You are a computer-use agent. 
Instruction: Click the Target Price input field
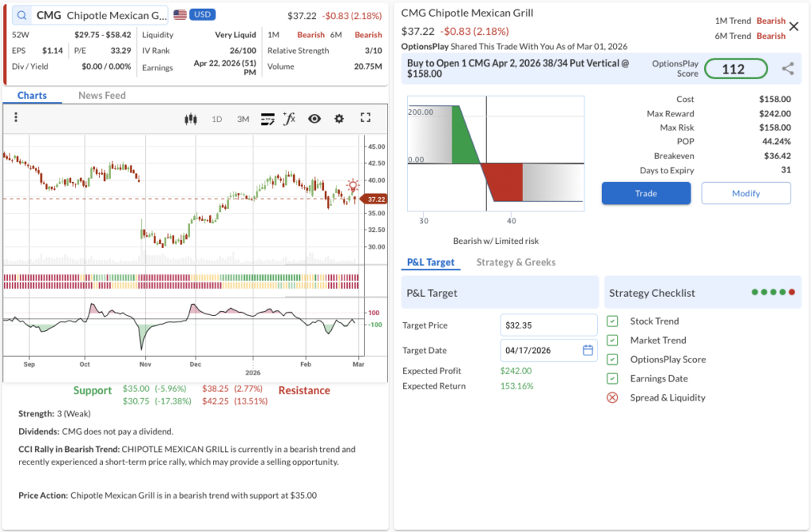[x=548, y=325]
